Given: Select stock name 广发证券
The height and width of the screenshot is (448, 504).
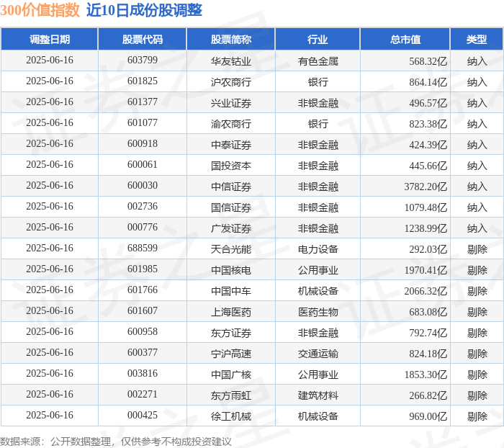Looking at the screenshot, I should [231, 228].
